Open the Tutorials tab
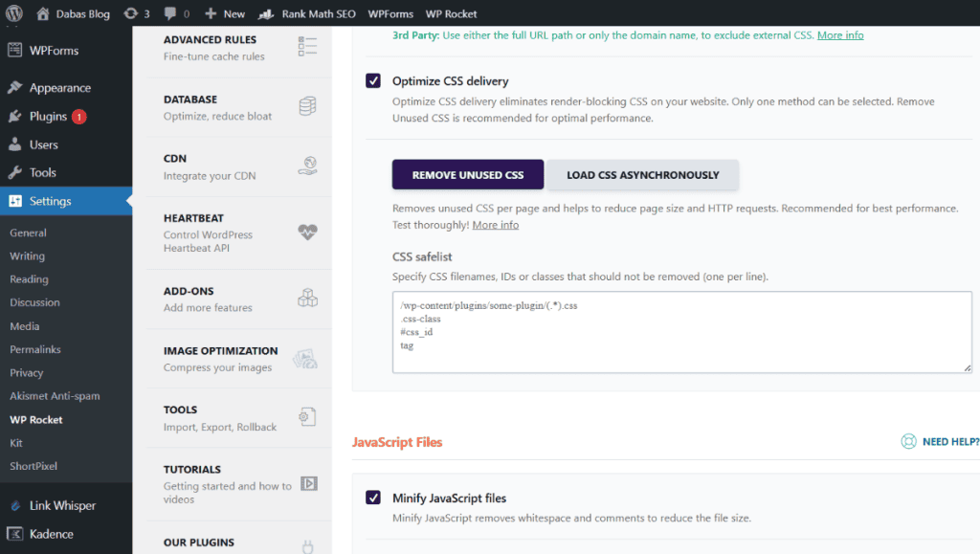Screen dimensions: 980x554 [x=238, y=484]
